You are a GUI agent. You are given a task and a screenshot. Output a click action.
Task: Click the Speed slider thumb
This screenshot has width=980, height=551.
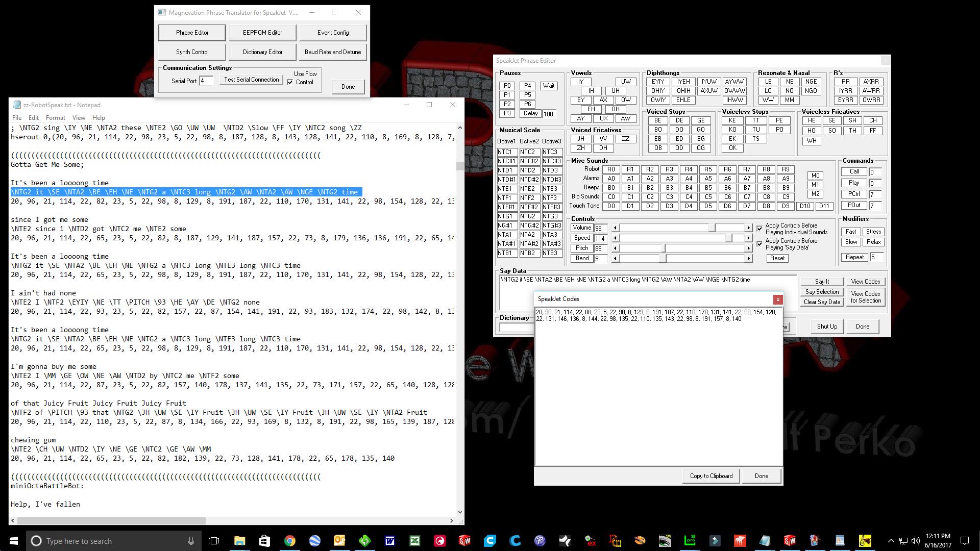[730, 238]
